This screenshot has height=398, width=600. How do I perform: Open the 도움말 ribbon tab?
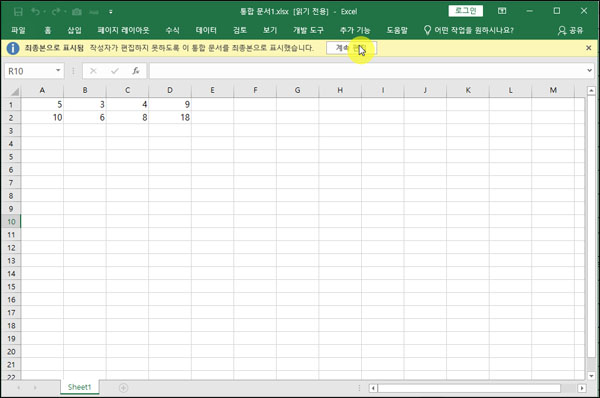pyautogui.click(x=397, y=30)
